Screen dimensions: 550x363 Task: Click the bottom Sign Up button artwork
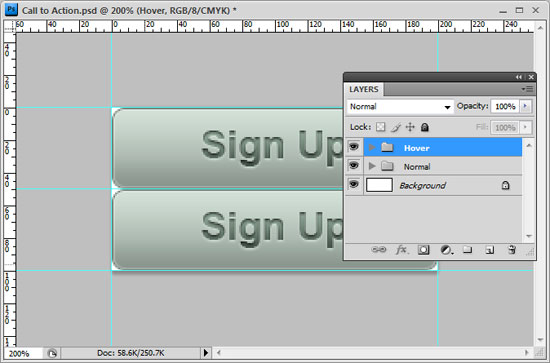pyautogui.click(x=228, y=230)
